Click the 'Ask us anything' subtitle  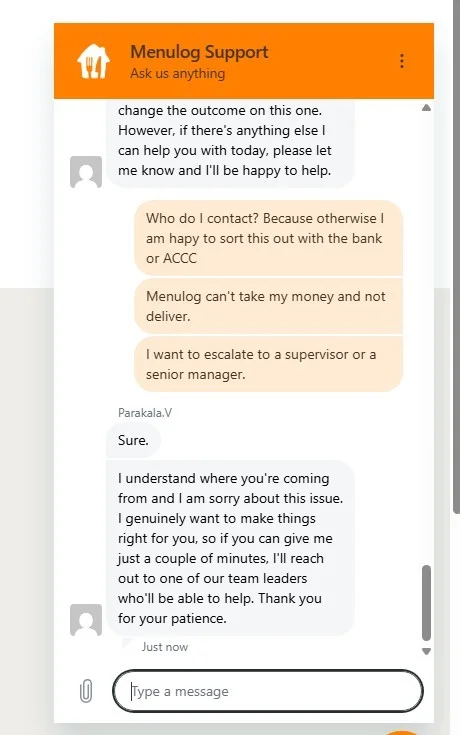pos(178,74)
